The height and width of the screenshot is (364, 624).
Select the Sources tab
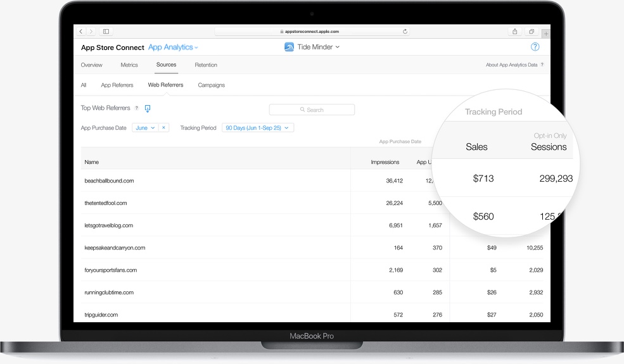tap(167, 65)
